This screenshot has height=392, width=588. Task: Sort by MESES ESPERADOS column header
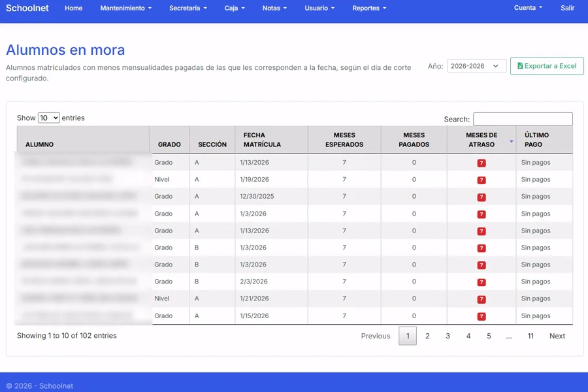tap(344, 140)
